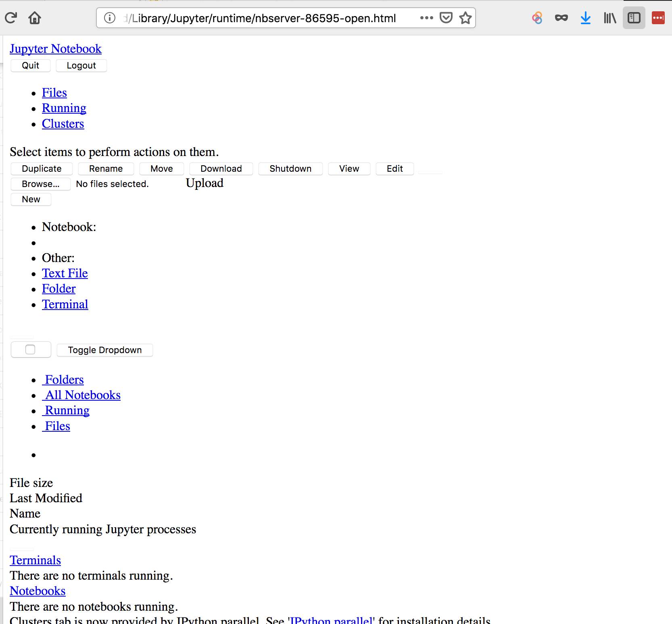Select Folders in the selection list
The height and width of the screenshot is (624, 672).
pos(63,380)
